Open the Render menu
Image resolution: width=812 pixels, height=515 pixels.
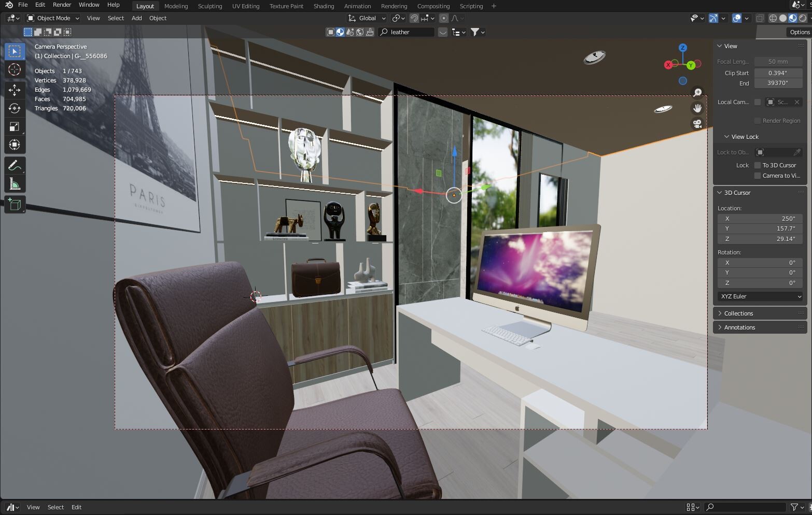(62, 4)
